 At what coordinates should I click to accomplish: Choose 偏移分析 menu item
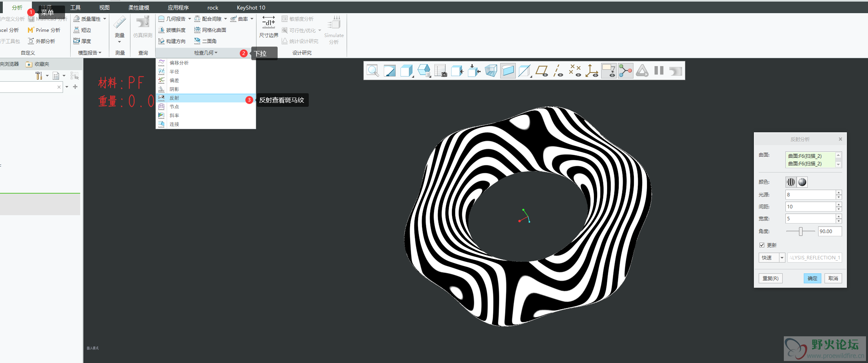tap(205, 63)
